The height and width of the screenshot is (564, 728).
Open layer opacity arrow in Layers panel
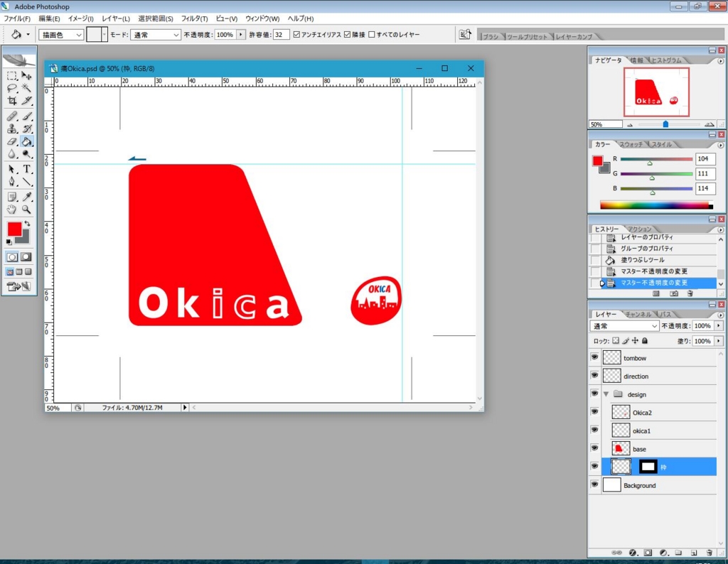point(719,326)
